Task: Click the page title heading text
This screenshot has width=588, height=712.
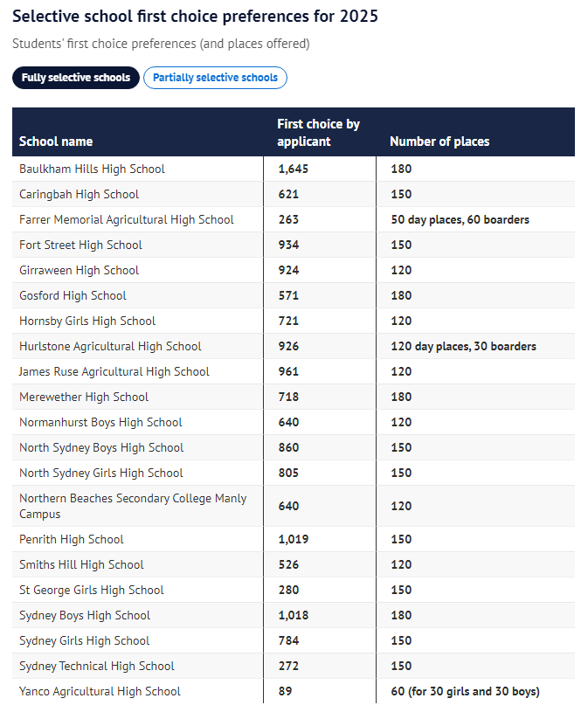Action: (195, 17)
